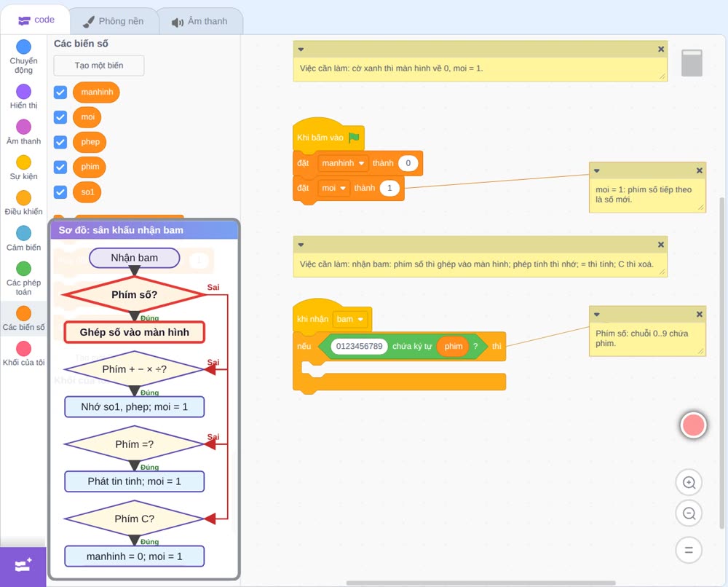Click the Tạo một biến button

(99, 66)
